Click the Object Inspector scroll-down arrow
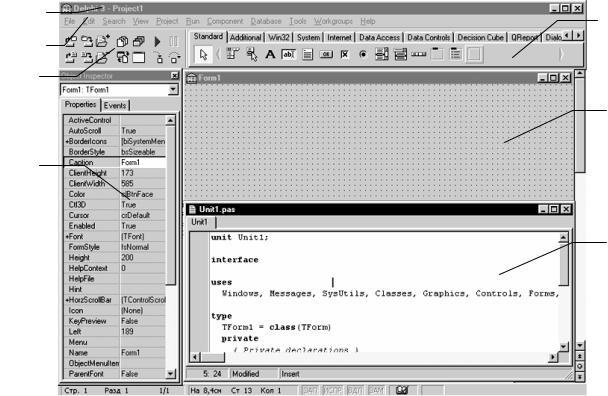Screen dimensions: 608x396 171,374
